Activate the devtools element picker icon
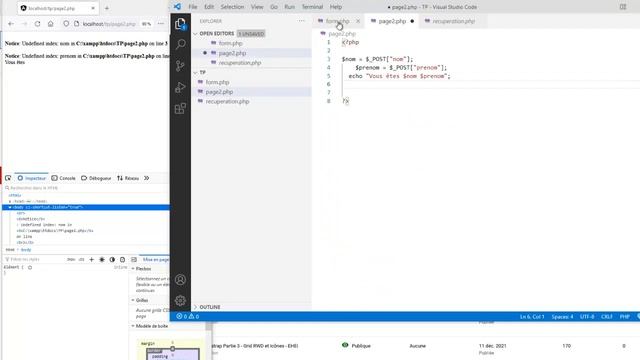Image resolution: width=640 pixels, height=360 pixels. tap(8, 178)
